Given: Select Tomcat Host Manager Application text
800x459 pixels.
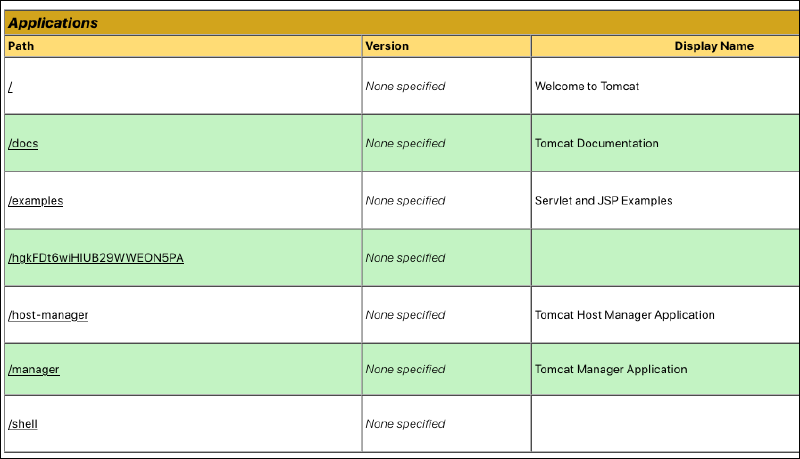Looking at the screenshot, I should click(624, 315).
